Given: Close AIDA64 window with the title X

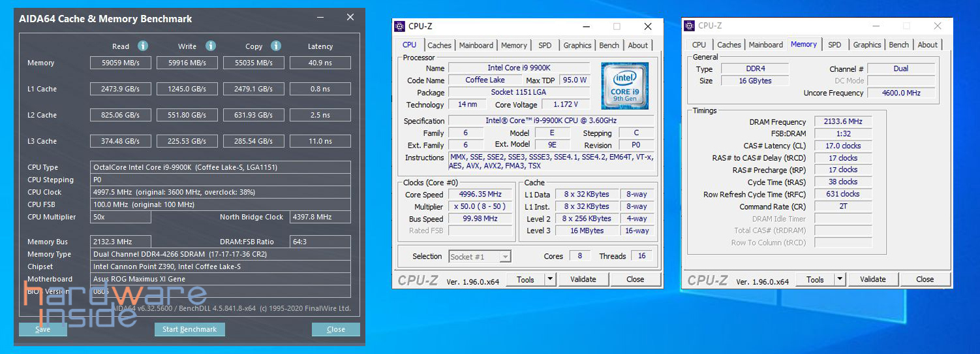Looking at the screenshot, I should [350, 18].
